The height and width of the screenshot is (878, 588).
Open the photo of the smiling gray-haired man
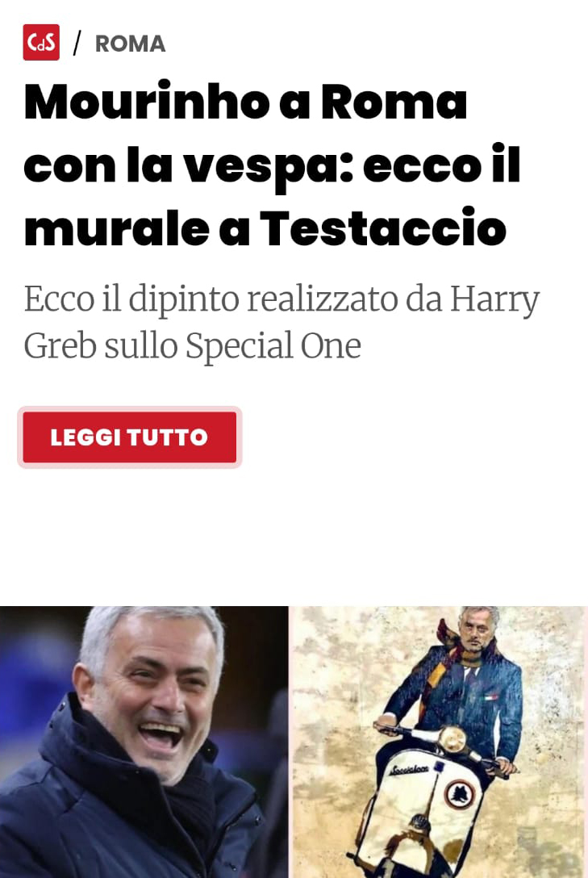[144, 742]
